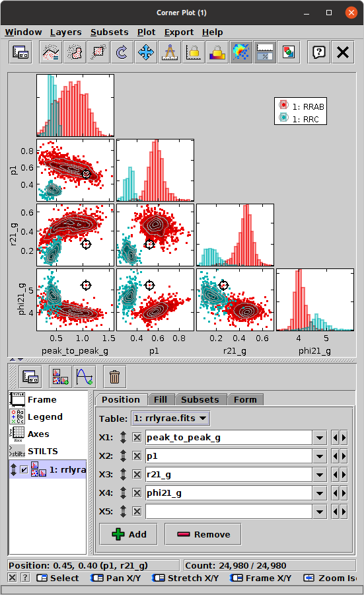364x595 pixels.
Task: Open the Subsets menu
Action: 109,32
